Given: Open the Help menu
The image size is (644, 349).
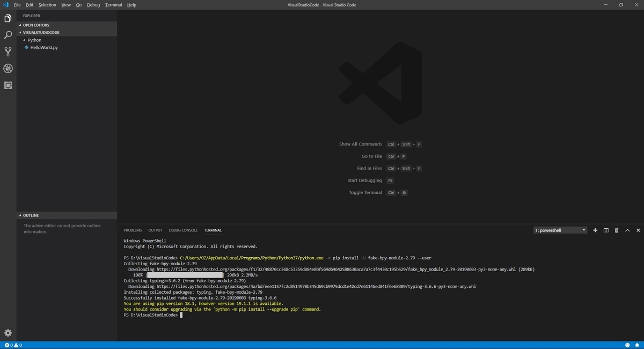Looking at the screenshot, I should [131, 5].
